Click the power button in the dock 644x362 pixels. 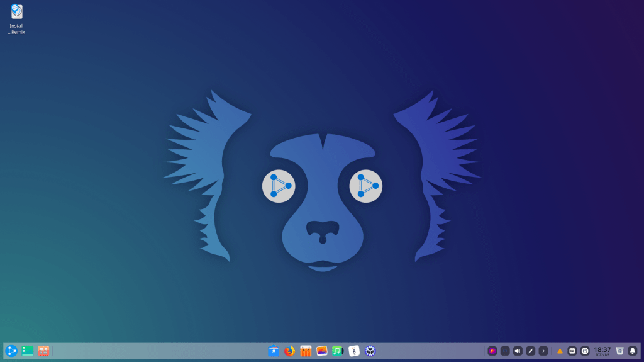585,351
